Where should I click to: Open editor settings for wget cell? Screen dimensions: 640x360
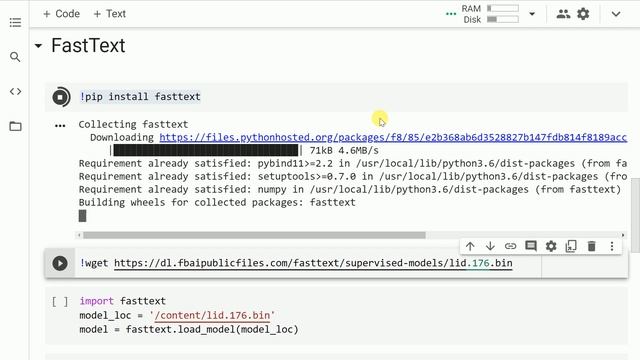[x=551, y=246]
